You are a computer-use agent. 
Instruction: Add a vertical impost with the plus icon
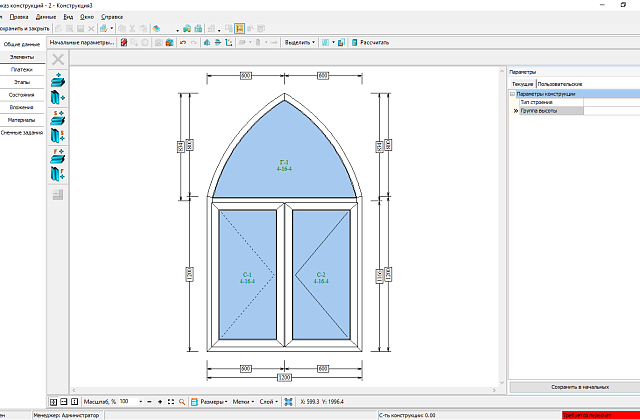click(58, 98)
